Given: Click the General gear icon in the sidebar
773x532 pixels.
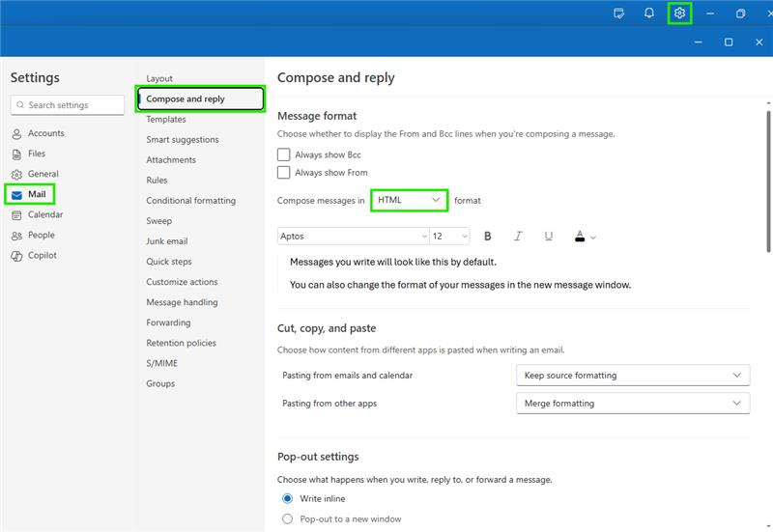Looking at the screenshot, I should [16, 175].
